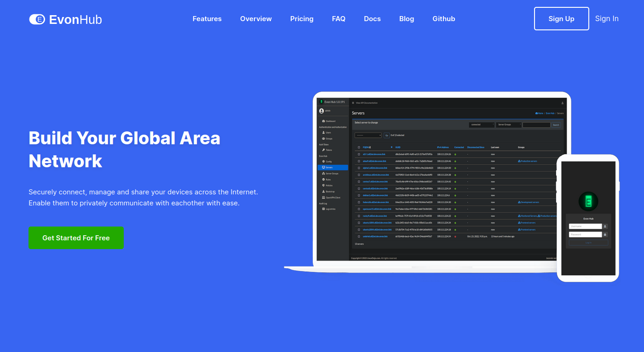Click the search input field beside Search
This screenshot has width=644, height=352.
536,125
